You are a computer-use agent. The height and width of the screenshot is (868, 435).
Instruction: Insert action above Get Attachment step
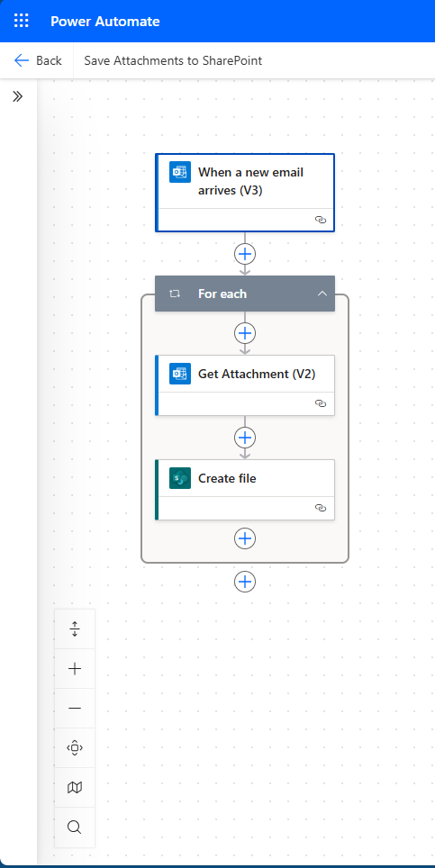[x=245, y=333]
